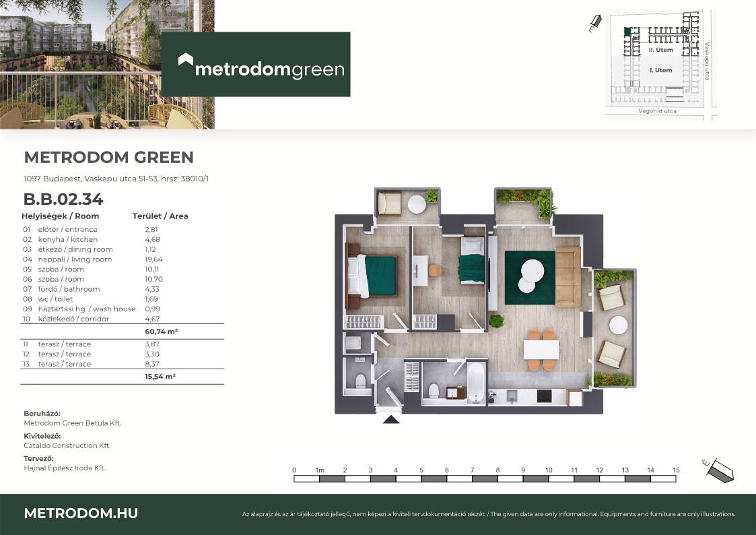Click the north arrow beside the site map

tap(594, 25)
